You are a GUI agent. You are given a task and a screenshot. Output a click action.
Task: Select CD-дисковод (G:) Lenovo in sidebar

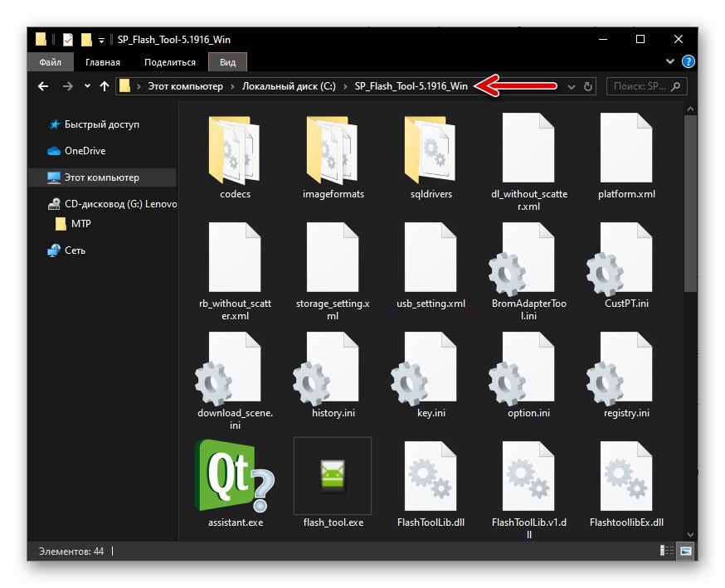[112, 204]
